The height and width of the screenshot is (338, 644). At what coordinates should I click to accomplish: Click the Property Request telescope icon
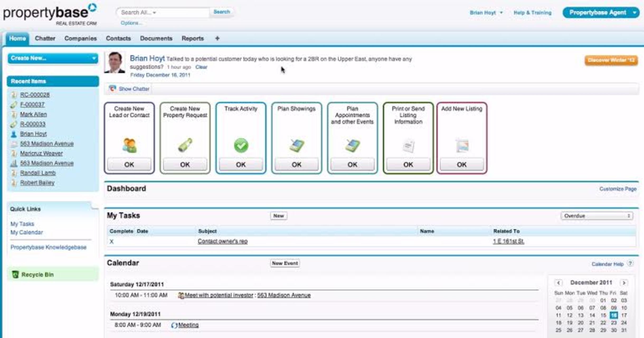(185, 145)
